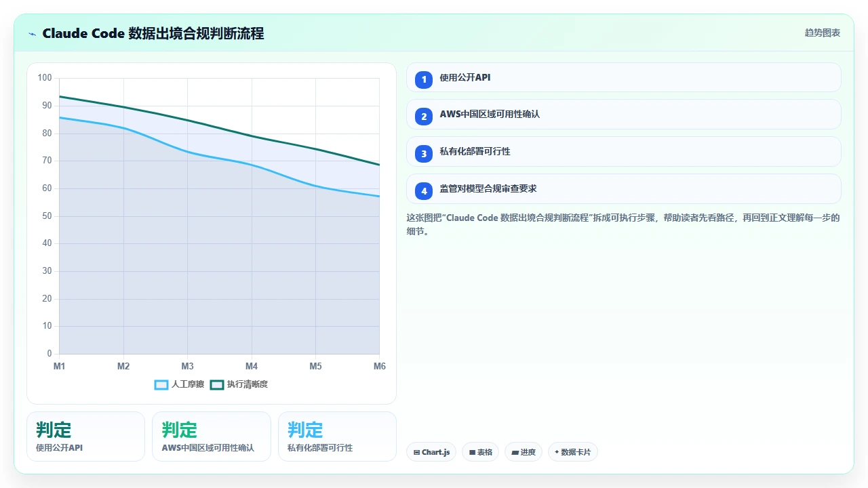Click the 判定 card for 私有化部署可行性
868x488 pixels.
coord(337,436)
